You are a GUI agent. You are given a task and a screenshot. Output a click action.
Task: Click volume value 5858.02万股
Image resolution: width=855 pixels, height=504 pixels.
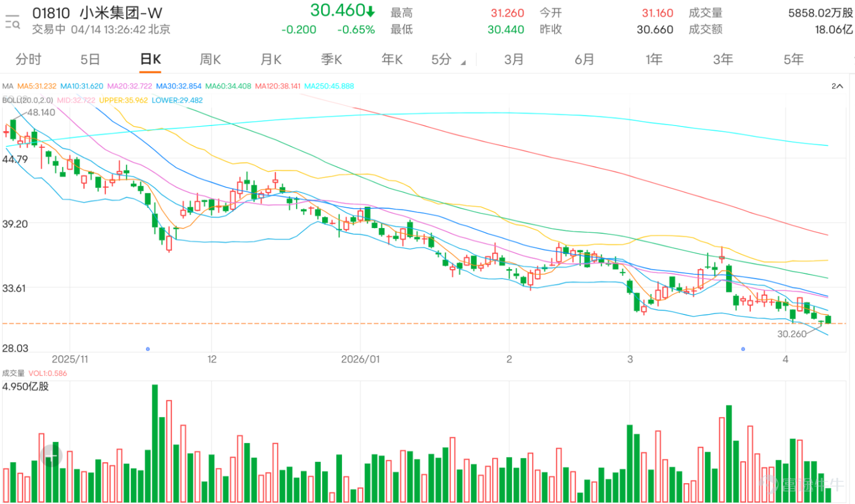pos(820,13)
